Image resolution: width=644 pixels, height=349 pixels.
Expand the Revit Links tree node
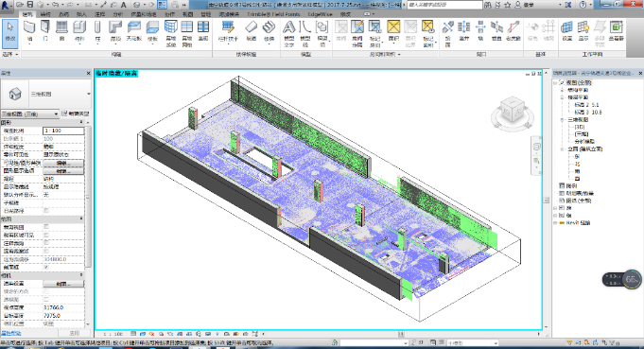(555, 223)
